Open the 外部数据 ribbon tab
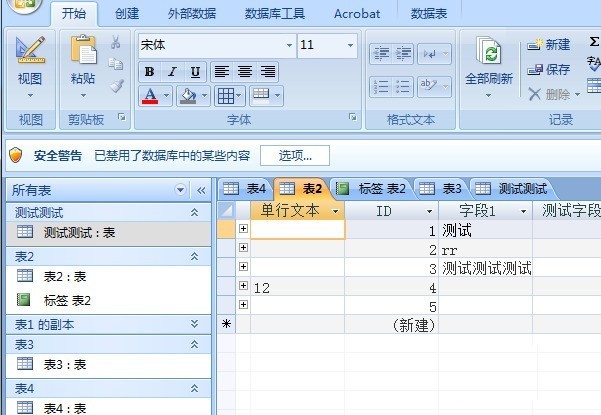601x415 pixels. pos(192,14)
